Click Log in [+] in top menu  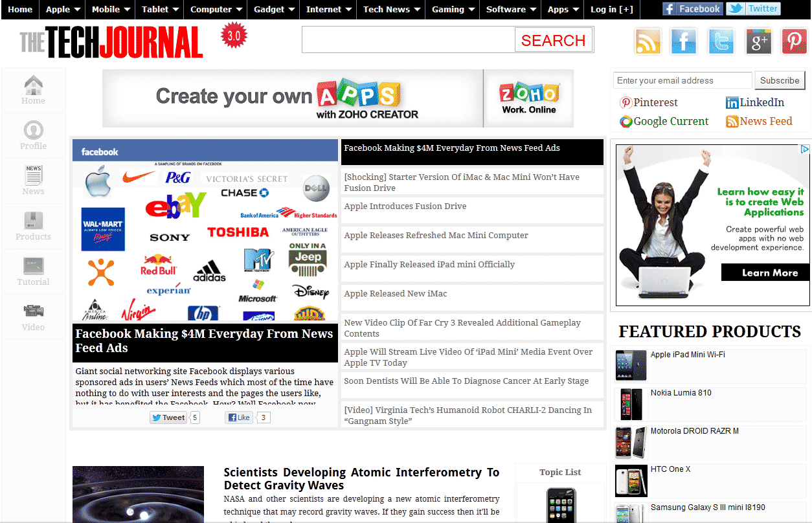(x=612, y=9)
